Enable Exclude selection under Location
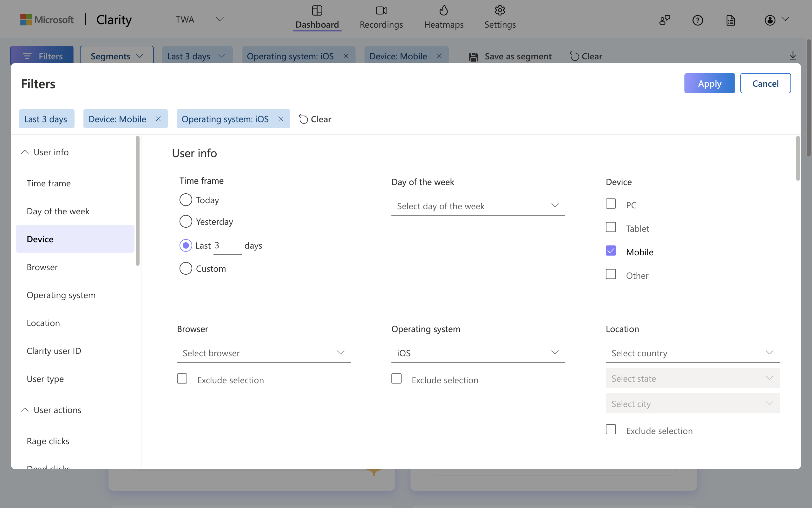The image size is (812, 508). point(611,429)
